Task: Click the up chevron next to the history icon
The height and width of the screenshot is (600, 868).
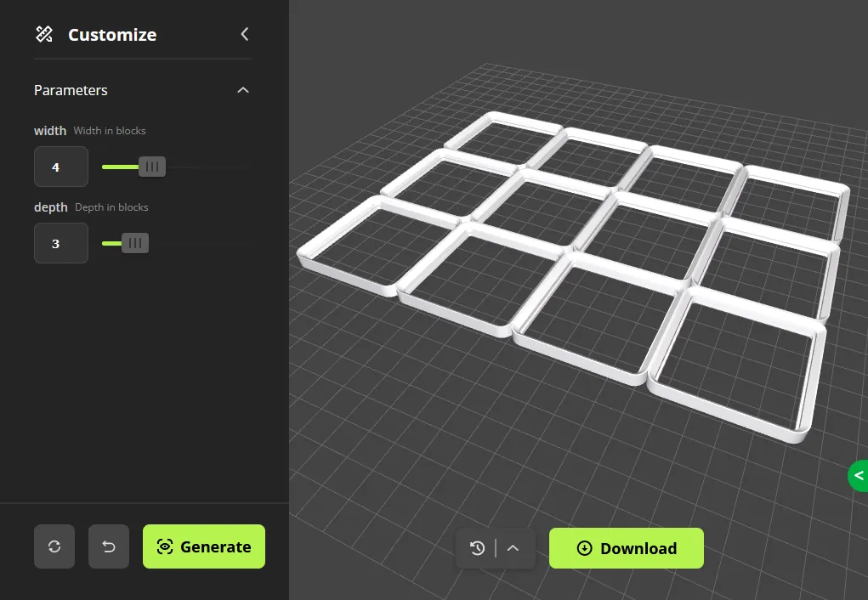Action: 513,548
